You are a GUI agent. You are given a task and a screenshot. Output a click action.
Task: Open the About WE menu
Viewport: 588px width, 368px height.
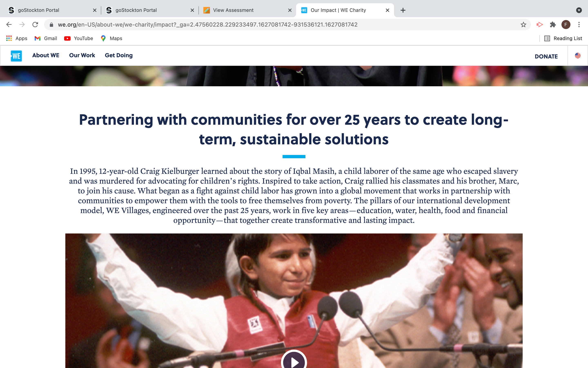click(46, 55)
